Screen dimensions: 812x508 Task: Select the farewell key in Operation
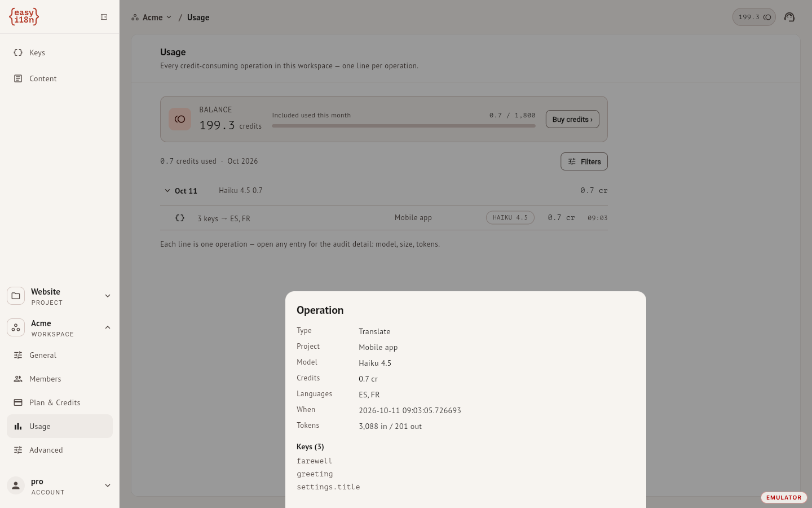(x=314, y=461)
